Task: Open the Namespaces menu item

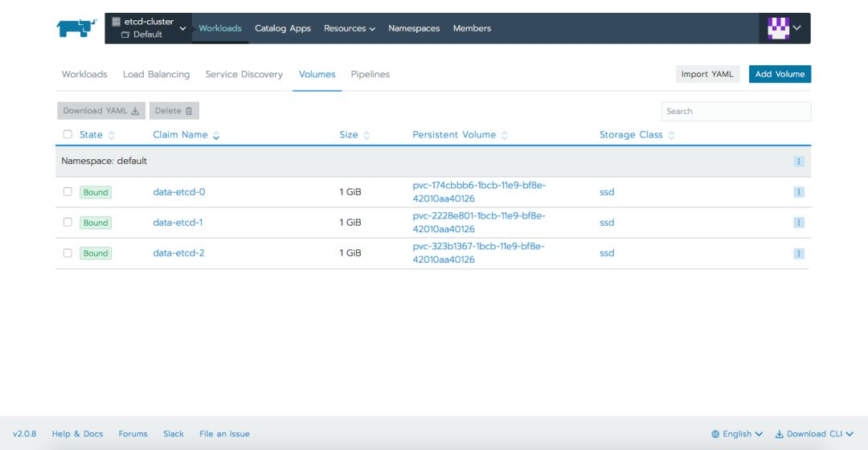Action: [x=414, y=28]
